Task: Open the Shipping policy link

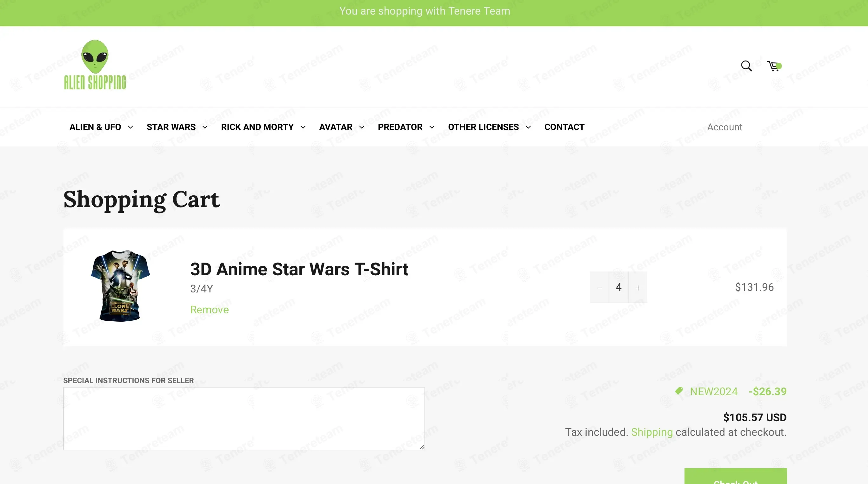Action: click(x=652, y=432)
